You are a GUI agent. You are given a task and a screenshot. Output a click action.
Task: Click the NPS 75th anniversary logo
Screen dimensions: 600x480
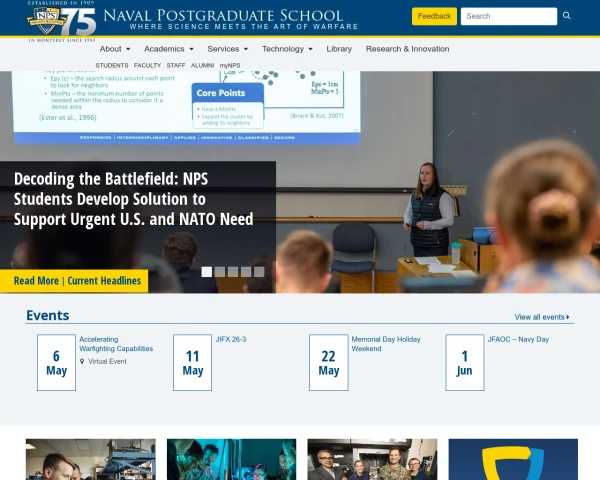tap(61, 21)
